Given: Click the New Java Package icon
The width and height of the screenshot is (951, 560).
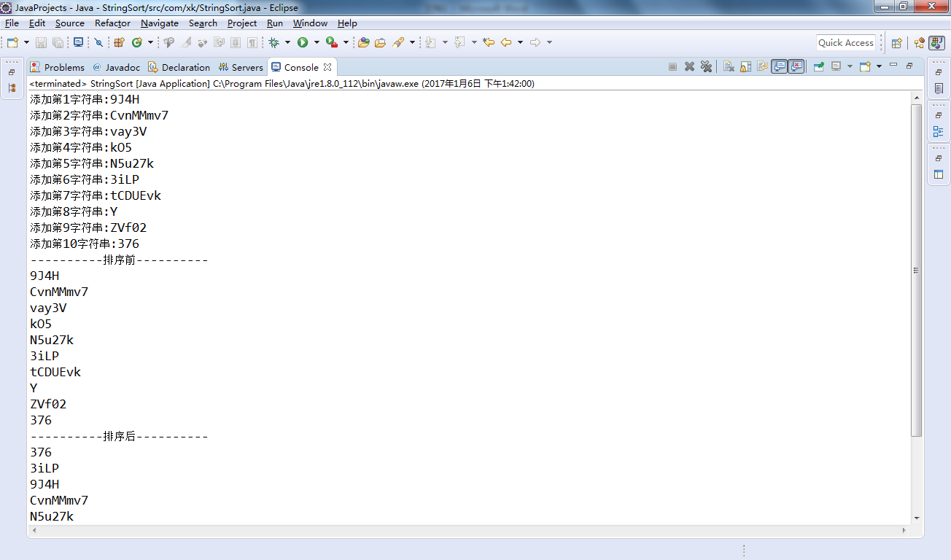Looking at the screenshot, I should [x=119, y=42].
